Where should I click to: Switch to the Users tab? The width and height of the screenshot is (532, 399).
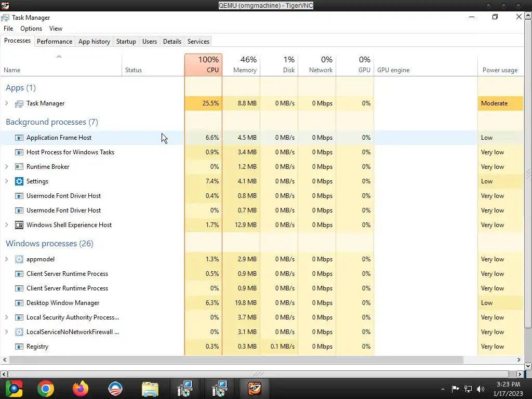(x=150, y=42)
